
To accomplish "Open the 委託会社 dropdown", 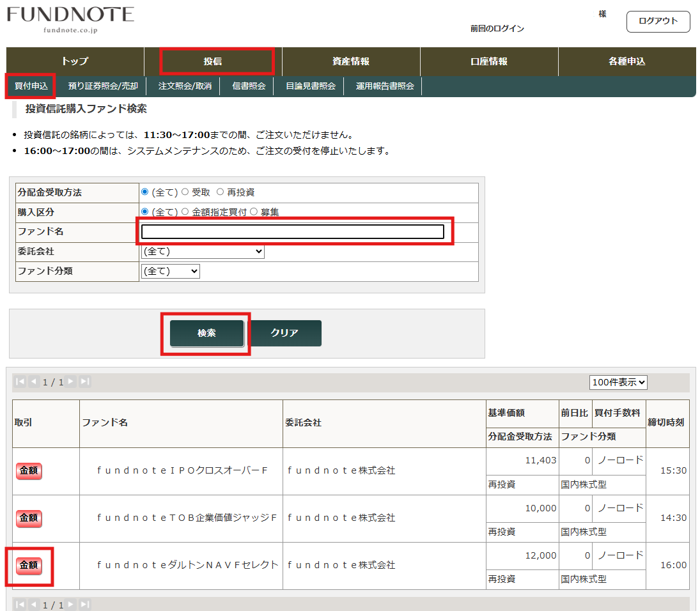I will coord(203,252).
